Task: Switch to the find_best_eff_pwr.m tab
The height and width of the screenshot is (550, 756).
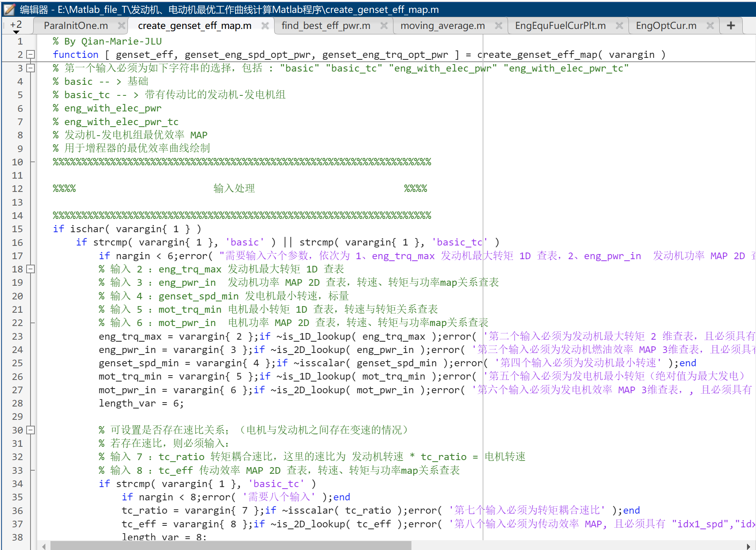Action: 326,26
